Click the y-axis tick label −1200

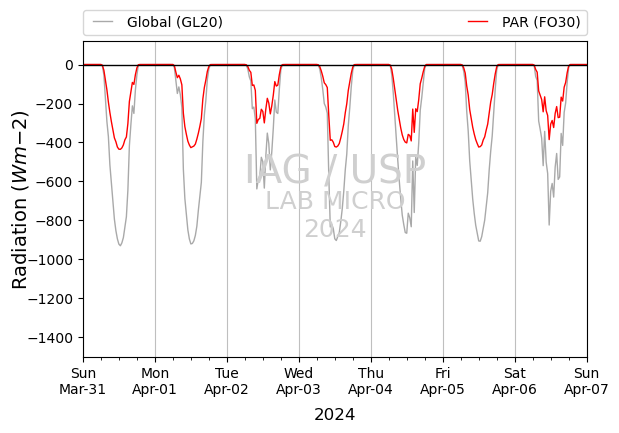(x=51, y=299)
